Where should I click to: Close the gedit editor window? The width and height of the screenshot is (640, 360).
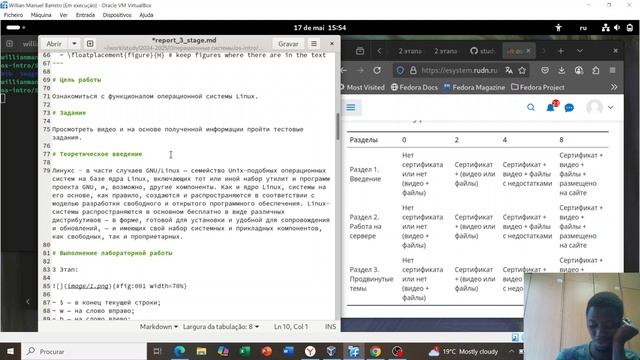(332, 43)
